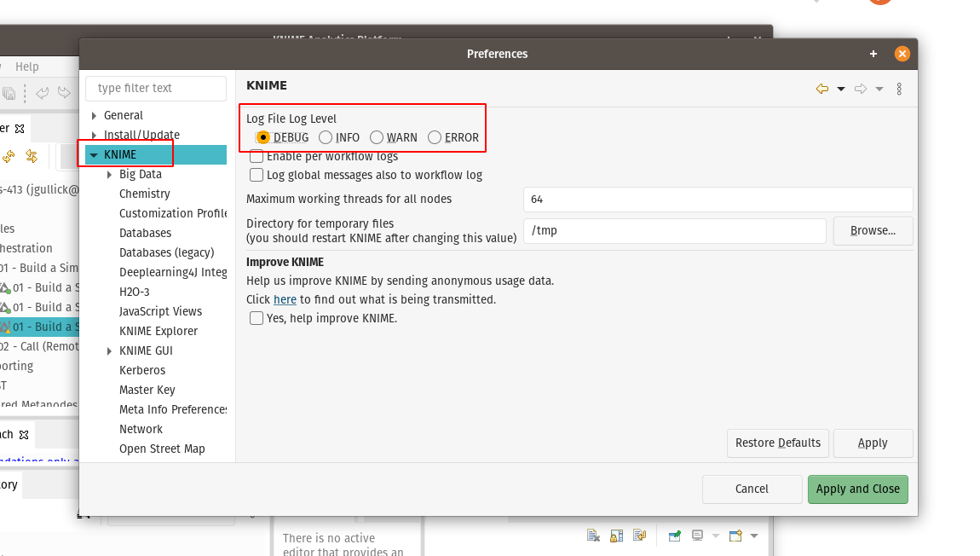Click the Redo arrow in the KNIME toolbar

64,93
